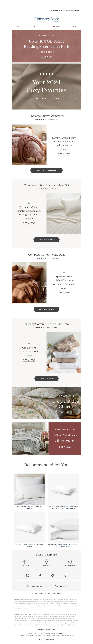Viewport: 93px width, 644px height.
Task: Select the Sheets navigation item
Action: [x=36, y=26]
